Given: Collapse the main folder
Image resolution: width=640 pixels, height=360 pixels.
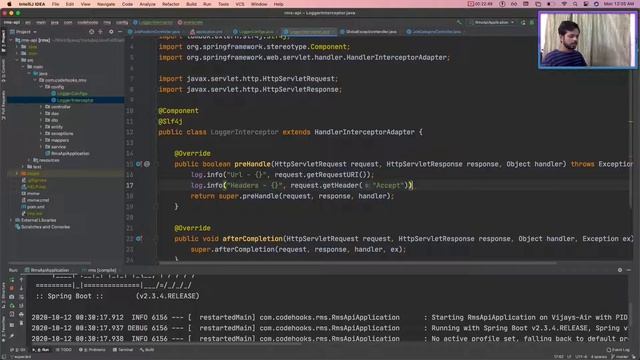Looking at the screenshot, I should point(23,67).
